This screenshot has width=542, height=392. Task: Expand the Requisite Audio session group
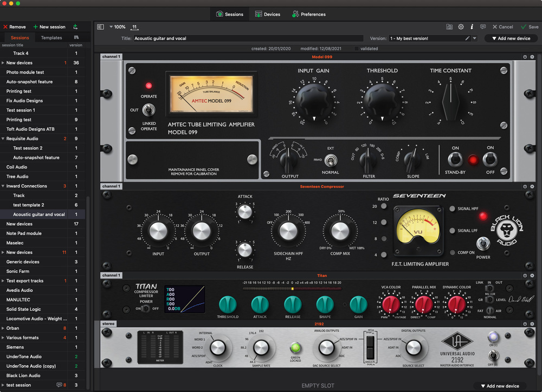point(3,139)
